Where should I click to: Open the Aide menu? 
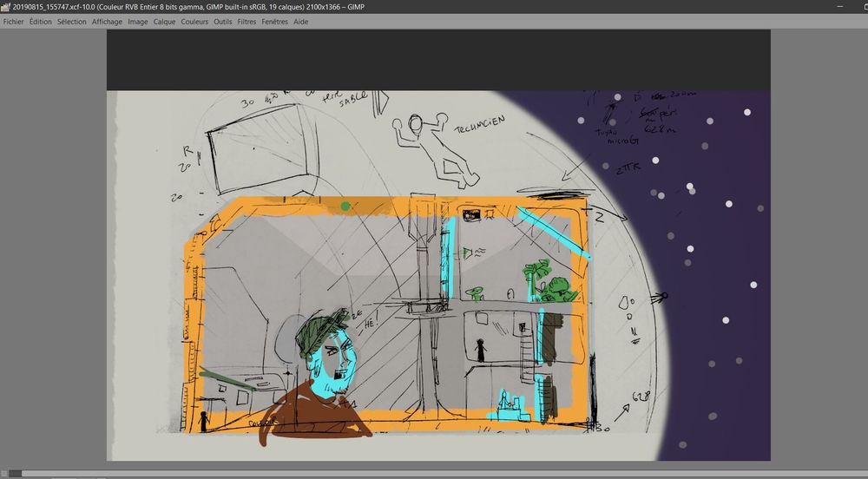pos(300,22)
